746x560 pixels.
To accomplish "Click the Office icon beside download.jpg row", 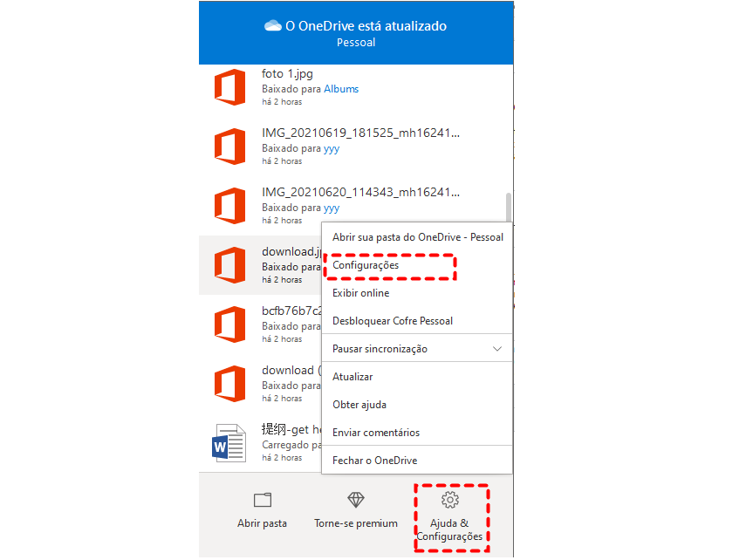I will point(229,265).
